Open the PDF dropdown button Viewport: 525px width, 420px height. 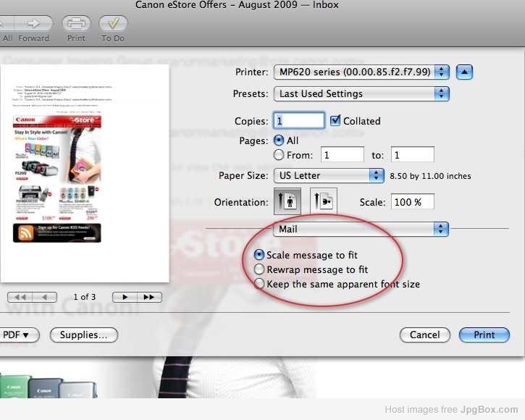19,335
